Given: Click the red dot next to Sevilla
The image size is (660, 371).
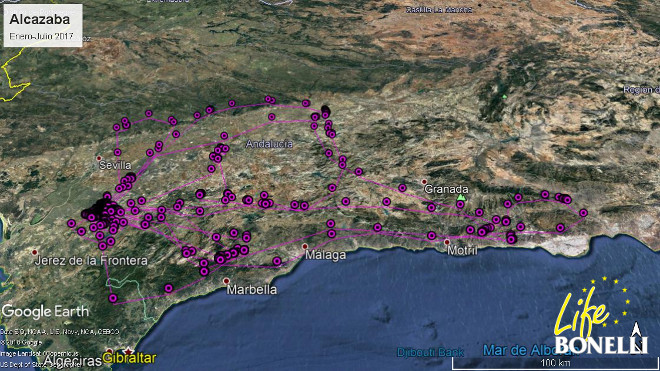Looking at the screenshot, I should click(x=99, y=158).
